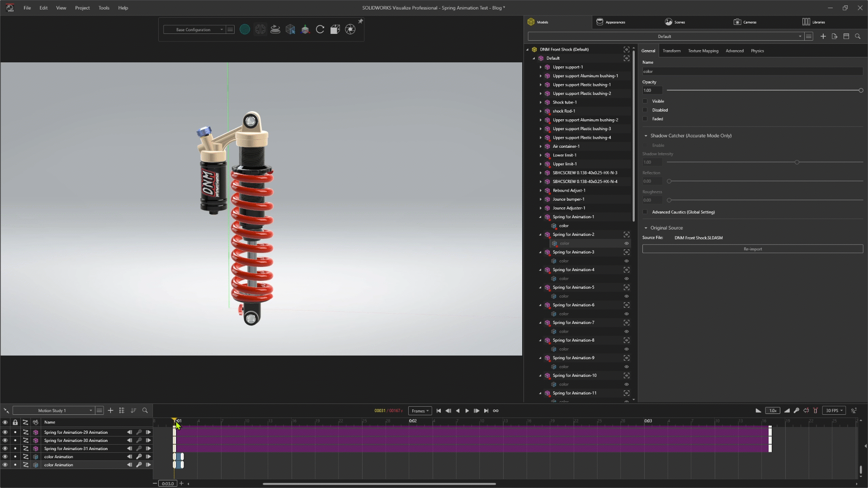
Task: Pin the main toolbar with the pin icon
Action: click(360, 21)
